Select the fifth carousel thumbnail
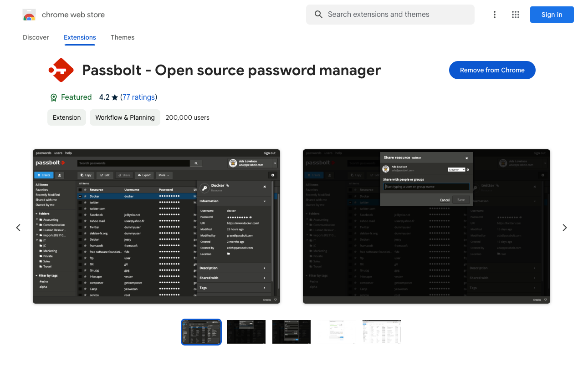Viewport: 588px width, 371px height. tap(382, 332)
